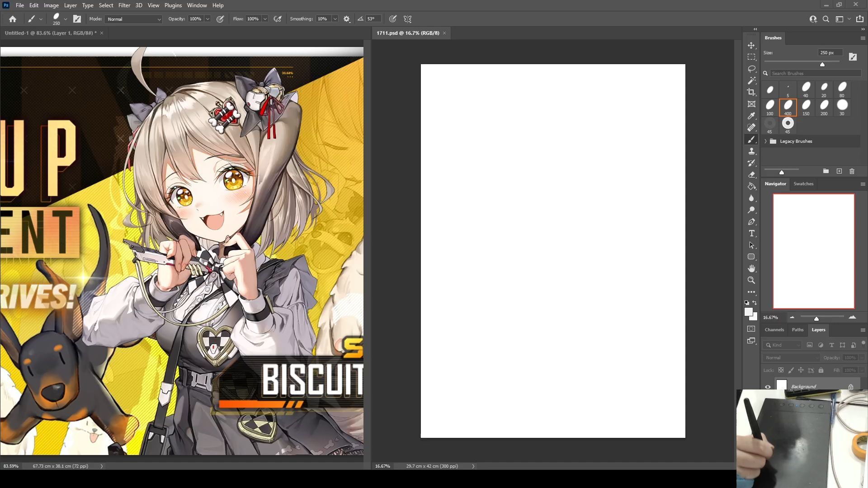This screenshot has height=488, width=868.
Task: Toggle the layer filter on/off switch
Action: [863, 343]
